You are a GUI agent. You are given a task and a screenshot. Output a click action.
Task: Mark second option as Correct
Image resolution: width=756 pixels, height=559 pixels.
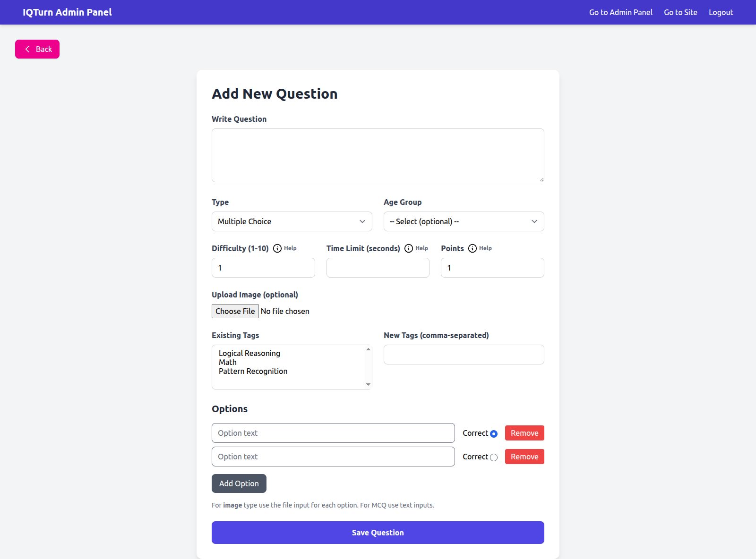pyautogui.click(x=494, y=457)
